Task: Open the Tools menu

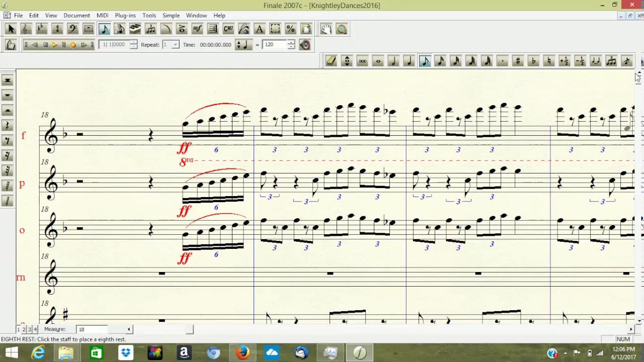Action: 149,16
